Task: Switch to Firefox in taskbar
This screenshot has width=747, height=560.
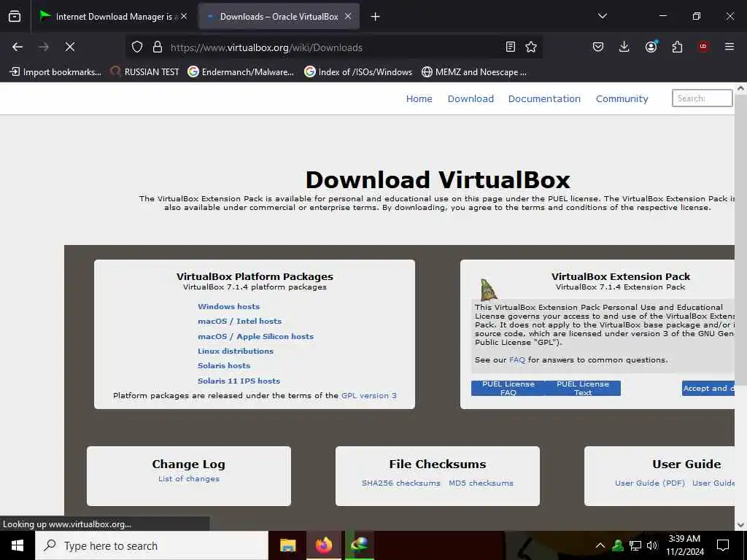Action: coord(323,545)
